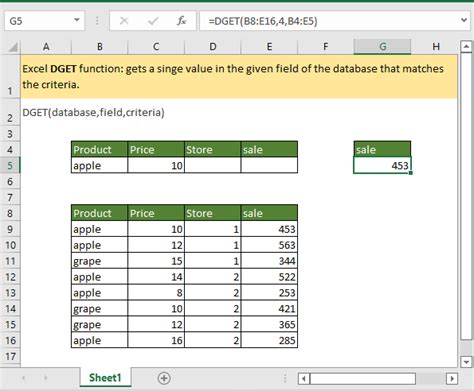
Task: Select column G header
Action: click(x=382, y=47)
